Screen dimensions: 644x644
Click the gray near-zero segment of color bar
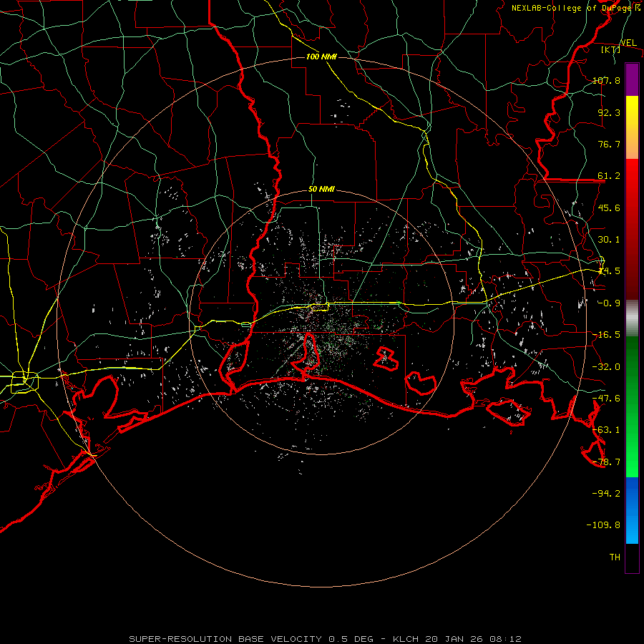632,318
